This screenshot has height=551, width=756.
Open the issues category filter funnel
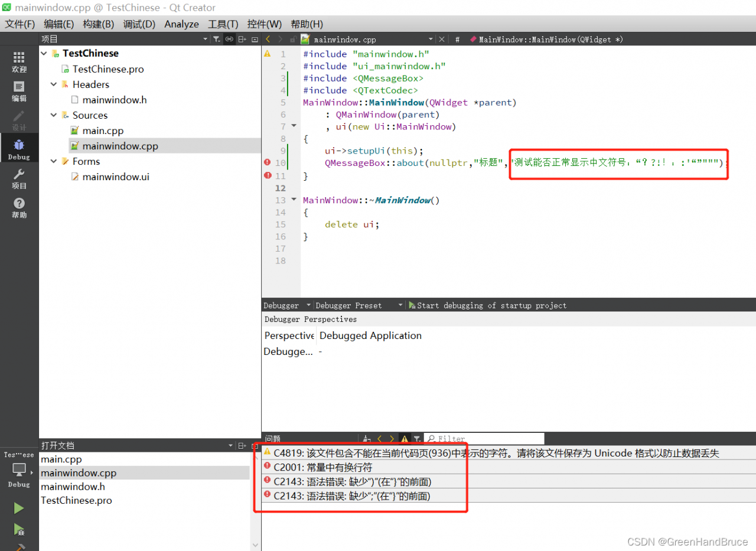click(417, 439)
